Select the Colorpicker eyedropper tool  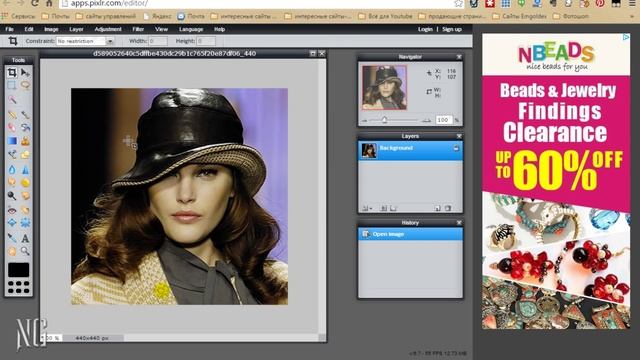tap(12, 238)
